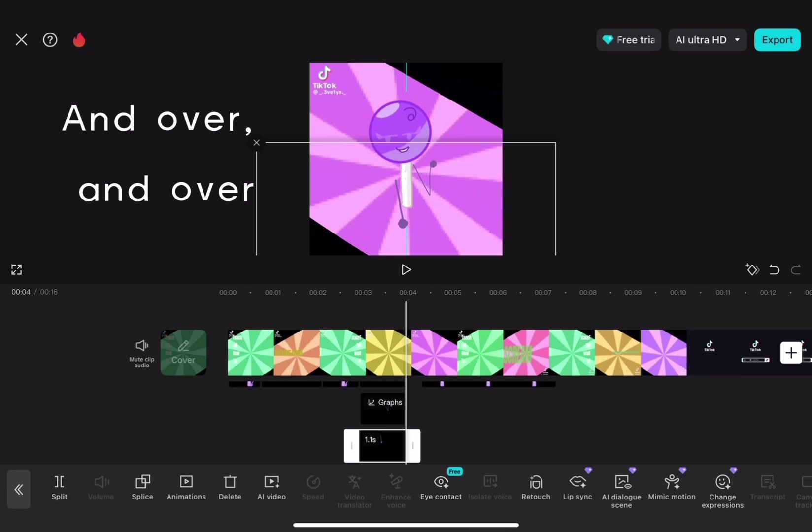This screenshot has width=812, height=532.
Task: Open the Retouch tool
Action: 536,488
